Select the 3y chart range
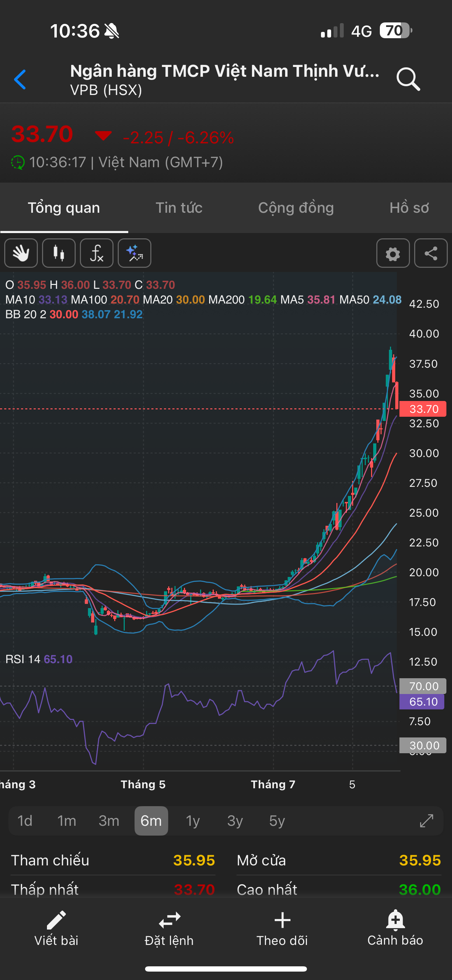 click(235, 821)
